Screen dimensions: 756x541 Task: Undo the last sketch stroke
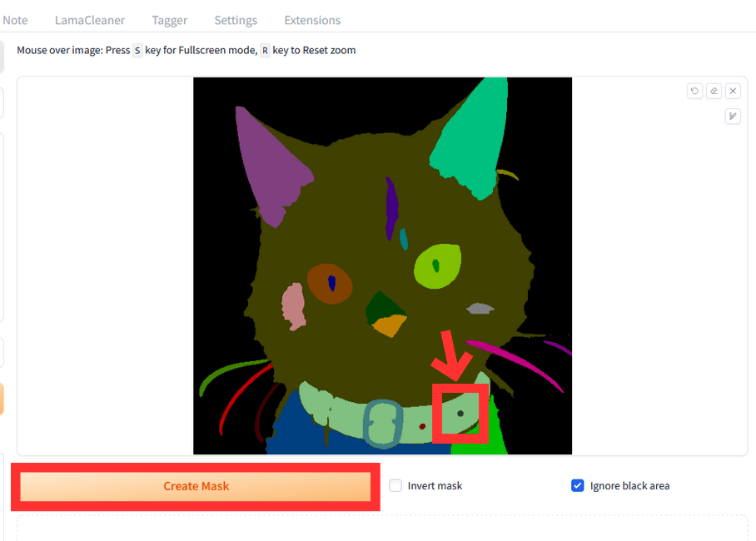tap(694, 91)
